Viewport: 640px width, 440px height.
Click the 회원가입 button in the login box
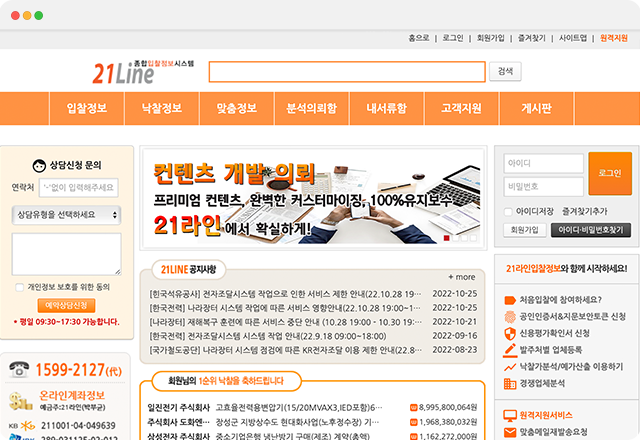click(524, 230)
